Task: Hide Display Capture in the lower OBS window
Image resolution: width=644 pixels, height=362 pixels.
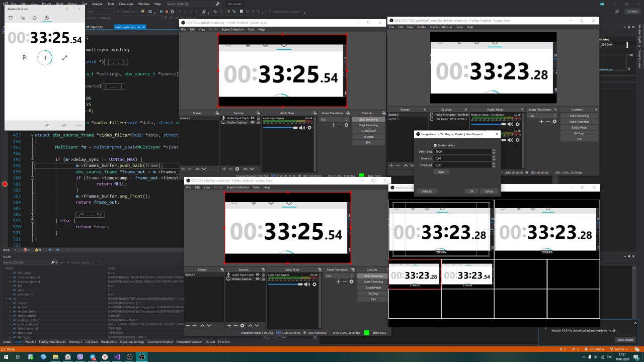Action: [258, 279]
